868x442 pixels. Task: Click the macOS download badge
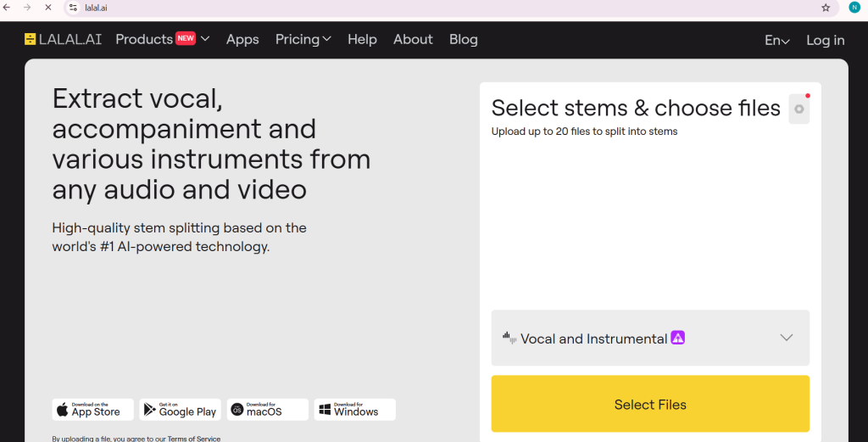click(x=267, y=410)
